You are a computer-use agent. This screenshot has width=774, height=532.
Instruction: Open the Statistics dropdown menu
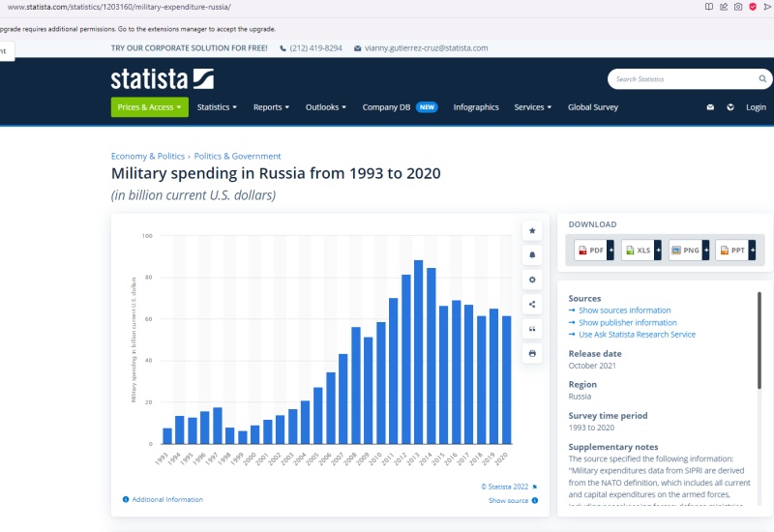tap(217, 107)
